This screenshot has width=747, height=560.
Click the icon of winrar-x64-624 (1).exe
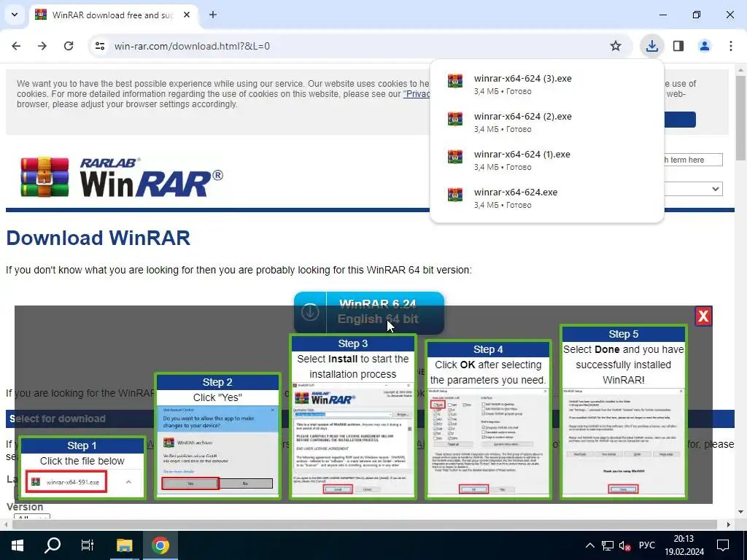click(x=455, y=157)
